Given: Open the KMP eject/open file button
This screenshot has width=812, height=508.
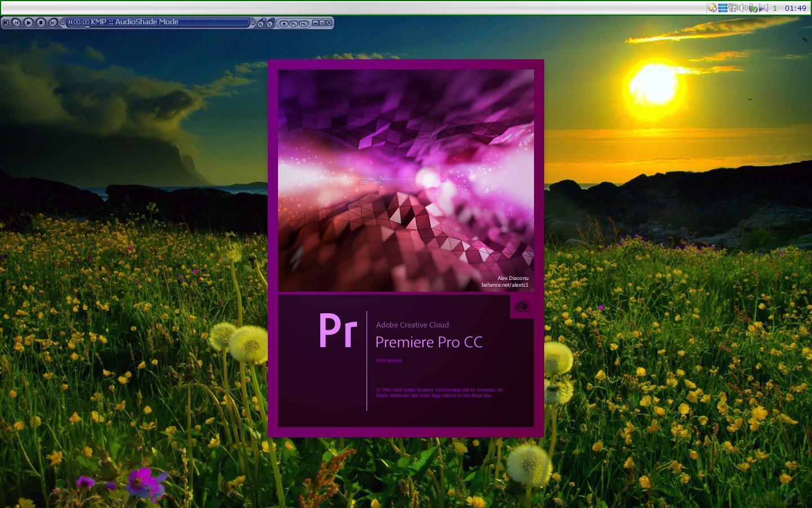Looking at the screenshot, I should click(284, 24).
